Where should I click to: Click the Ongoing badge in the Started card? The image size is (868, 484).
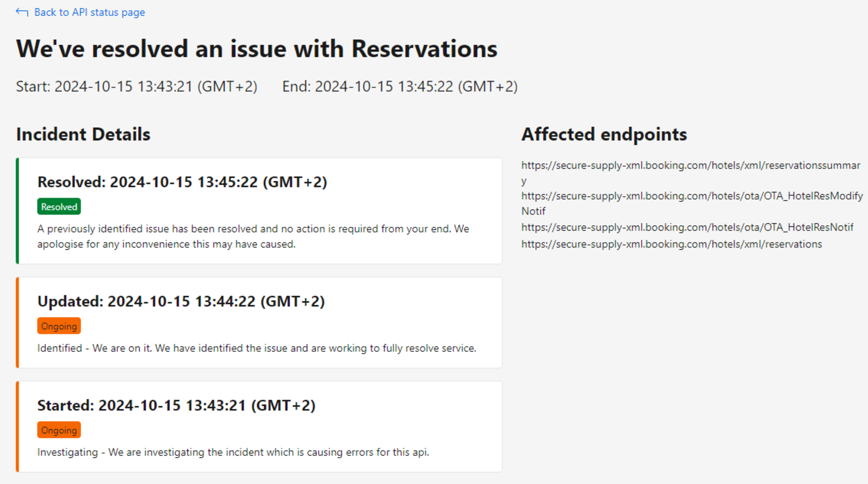point(59,430)
